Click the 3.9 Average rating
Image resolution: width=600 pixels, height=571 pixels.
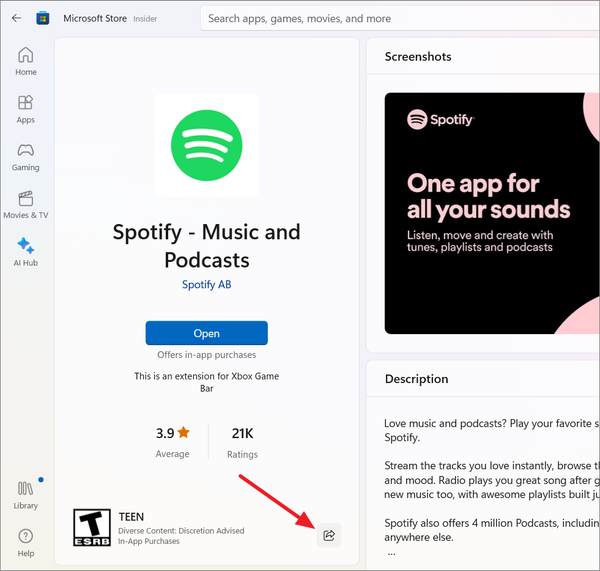pyautogui.click(x=173, y=442)
